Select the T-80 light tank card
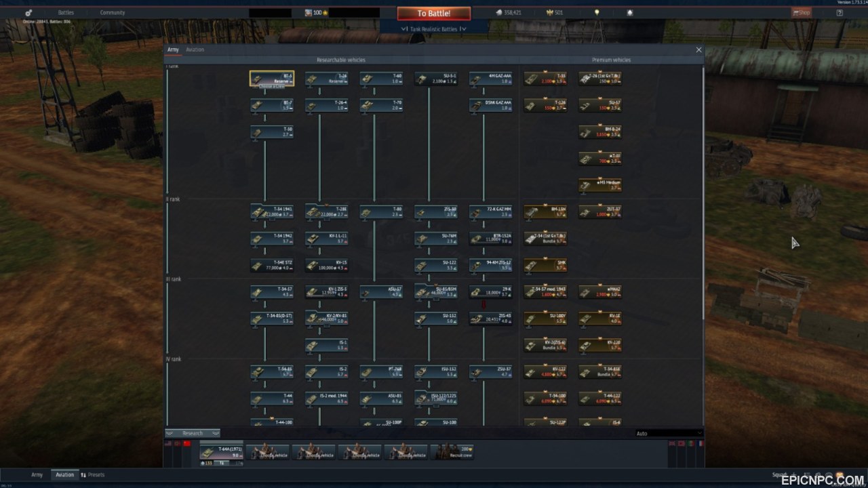Viewport: 868px width, 488px height. 382,212
